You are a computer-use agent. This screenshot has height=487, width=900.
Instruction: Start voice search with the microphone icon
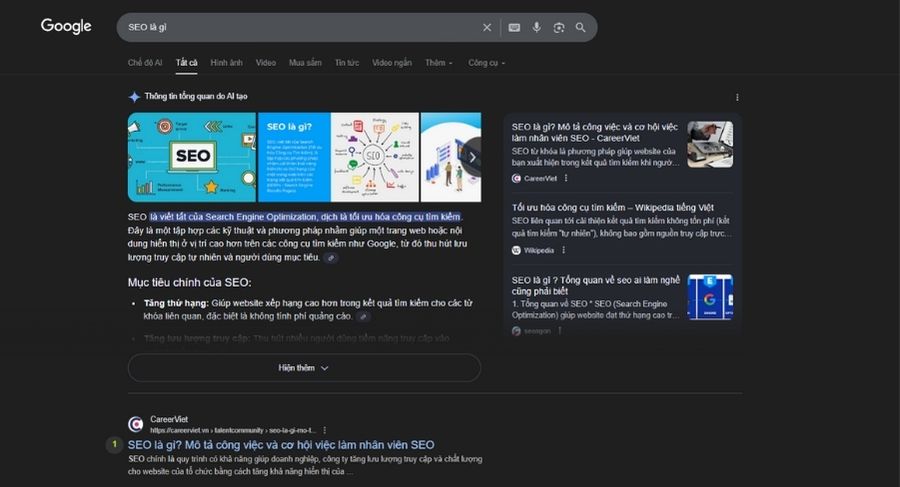[537, 27]
